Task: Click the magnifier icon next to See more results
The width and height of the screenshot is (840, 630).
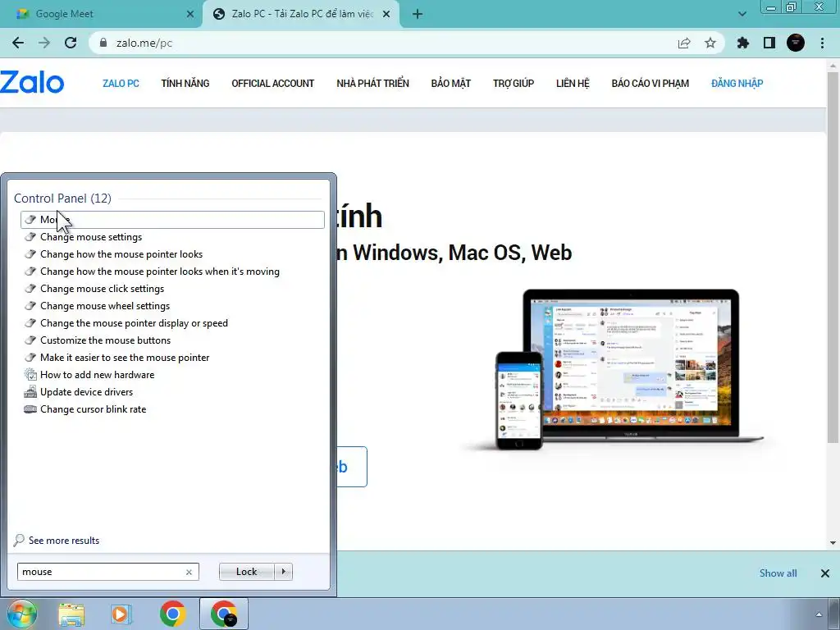Action: pyautogui.click(x=19, y=540)
